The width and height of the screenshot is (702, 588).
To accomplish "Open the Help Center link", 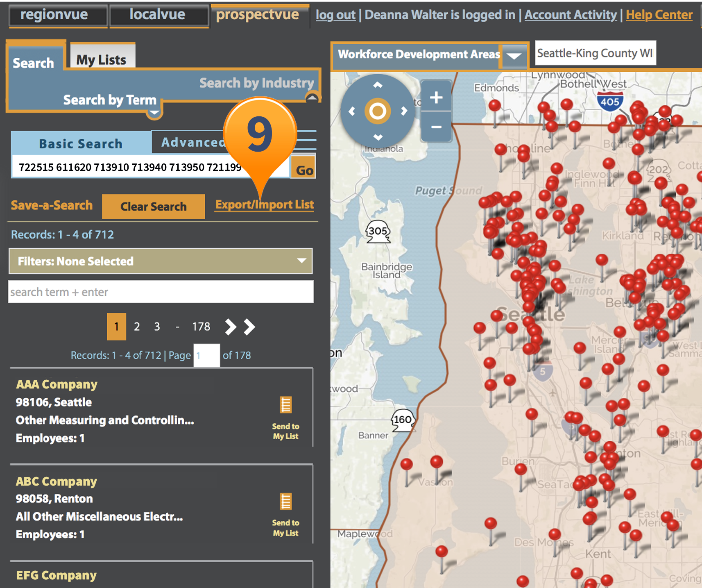I will tap(659, 15).
